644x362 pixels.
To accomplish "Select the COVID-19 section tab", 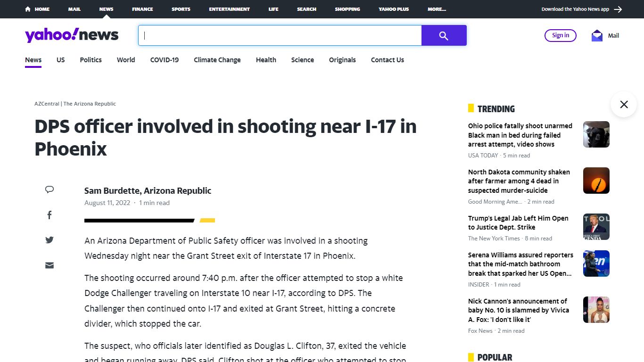I will (165, 60).
